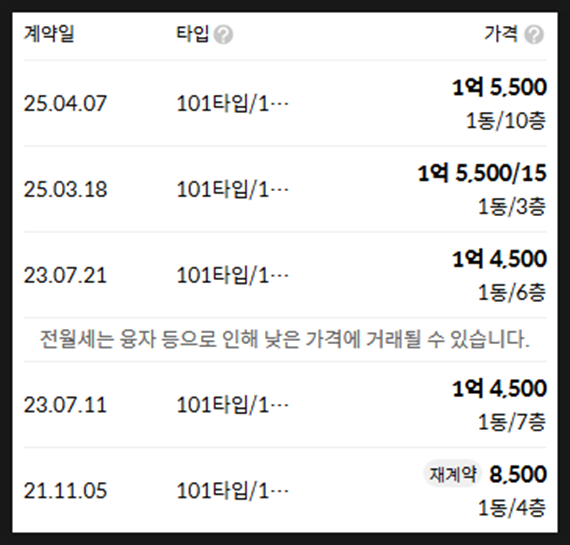Select the 23.07.21 contract date
Screen dimensions: 570x545
(65, 275)
